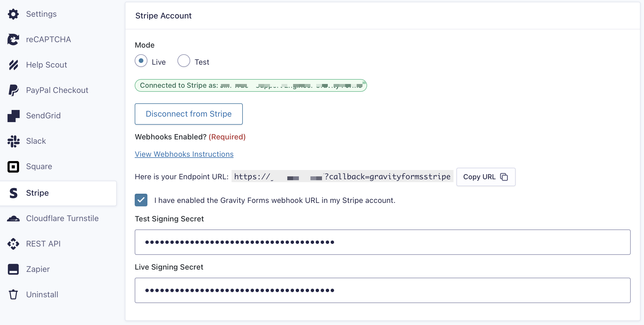Click the Uninstall trash icon
Image resolution: width=644 pixels, height=325 pixels.
coord(13,294)
